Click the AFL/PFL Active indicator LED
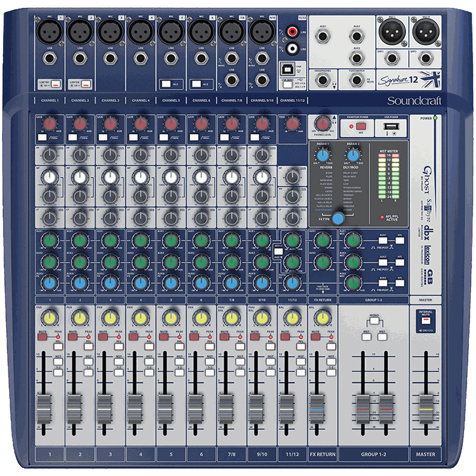This screenshot has height=476, width=476. pos(382,217)
